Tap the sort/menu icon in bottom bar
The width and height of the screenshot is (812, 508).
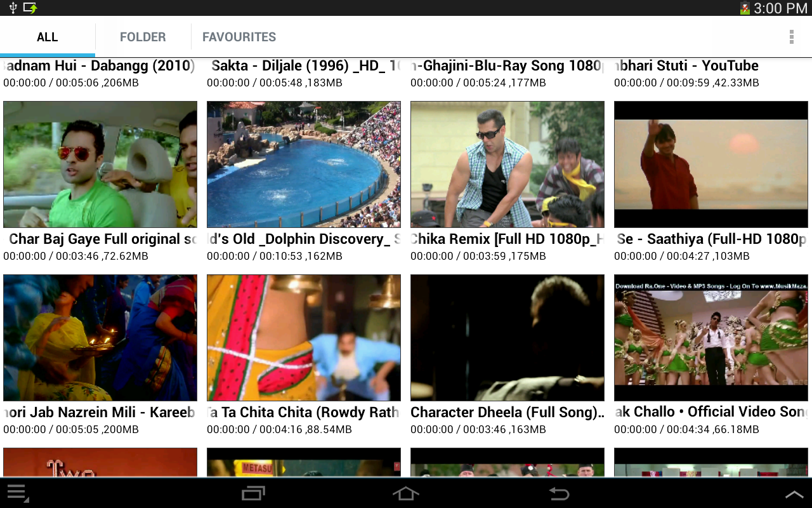[18, 493]
